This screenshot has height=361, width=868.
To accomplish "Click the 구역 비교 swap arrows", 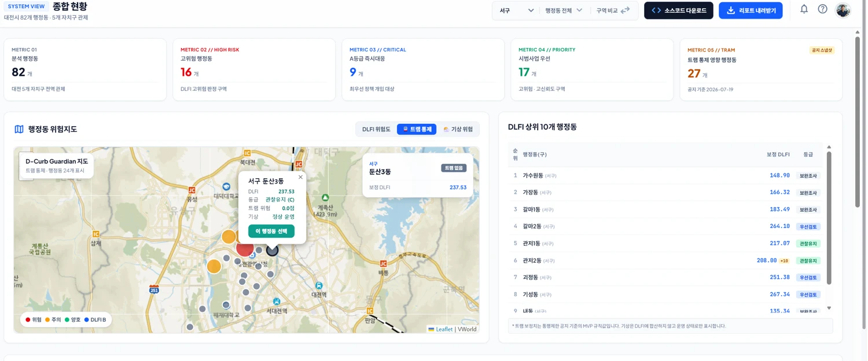I will point(625,10).
